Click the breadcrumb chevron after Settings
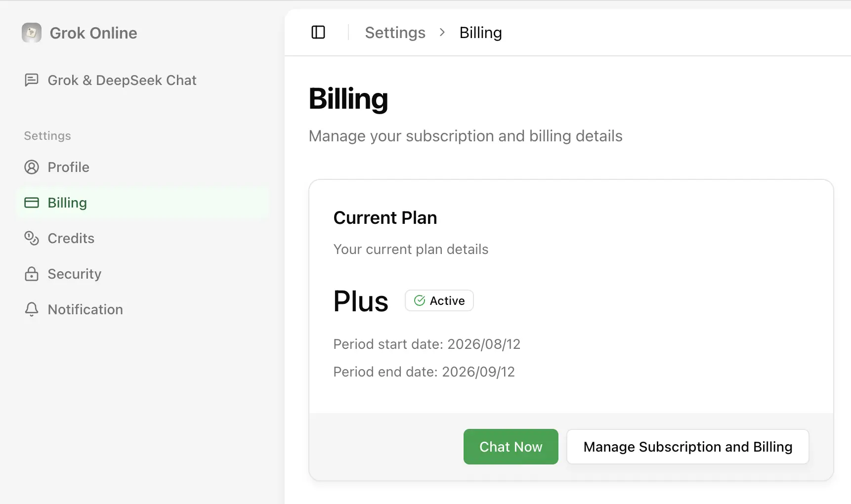This screenshot has width=851, height=504. (442, 33)
